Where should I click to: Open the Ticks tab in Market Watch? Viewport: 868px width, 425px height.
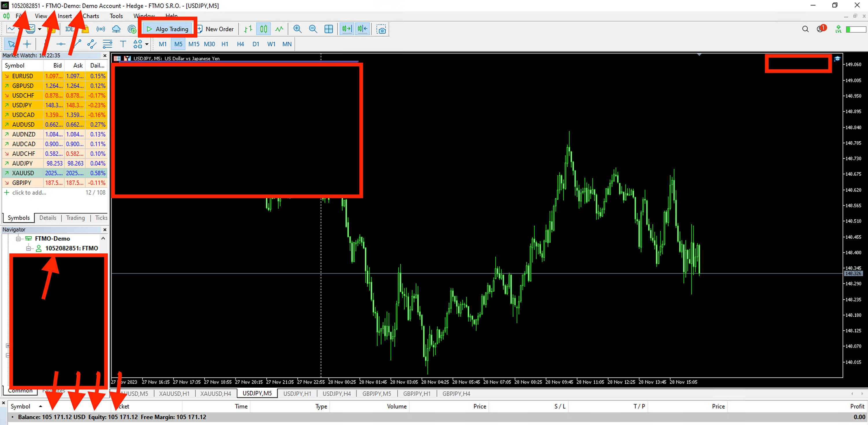(x=101, y=218)
